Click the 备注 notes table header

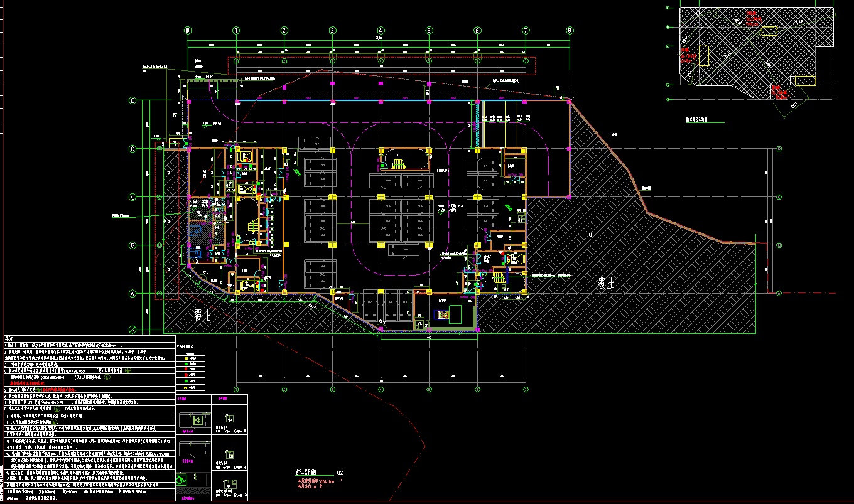tap(9, 339)
